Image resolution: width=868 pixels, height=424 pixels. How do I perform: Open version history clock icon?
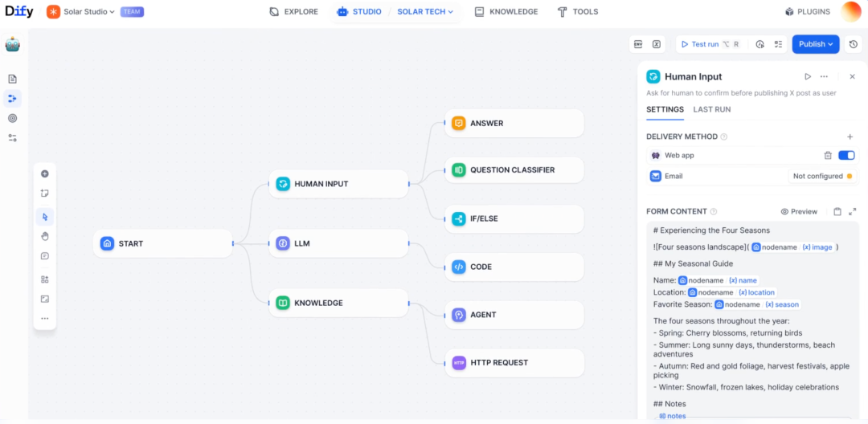[853, 44]
